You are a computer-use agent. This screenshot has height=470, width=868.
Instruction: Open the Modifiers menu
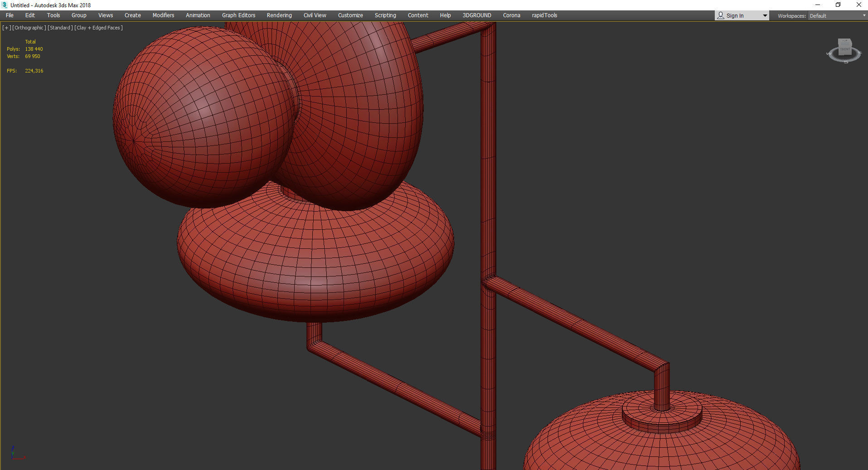[163, 15]
